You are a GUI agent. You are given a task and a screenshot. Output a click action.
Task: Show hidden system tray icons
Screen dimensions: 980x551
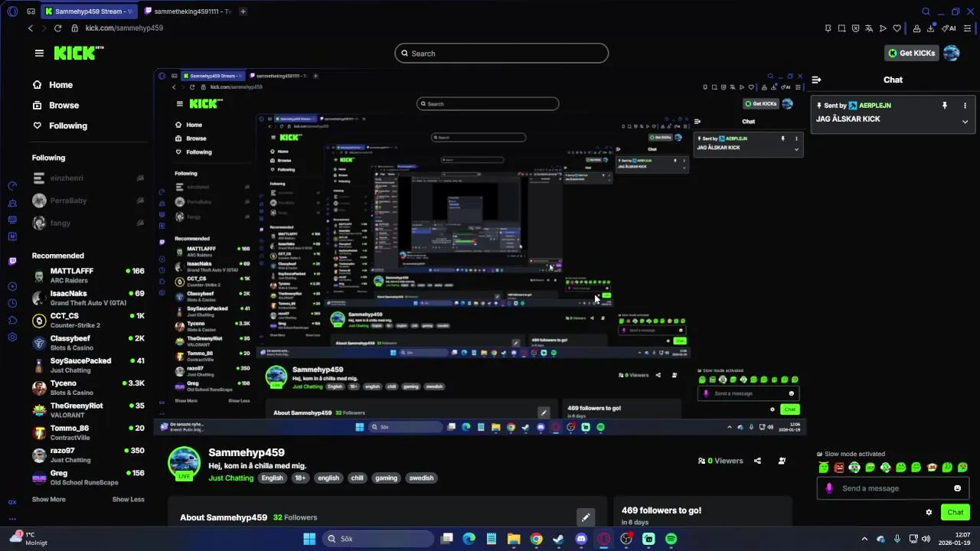pos(864,539)
